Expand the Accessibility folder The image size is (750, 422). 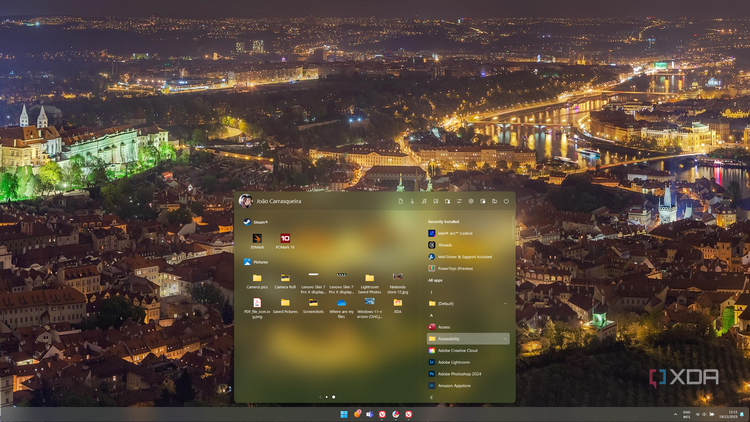(468, 339)
